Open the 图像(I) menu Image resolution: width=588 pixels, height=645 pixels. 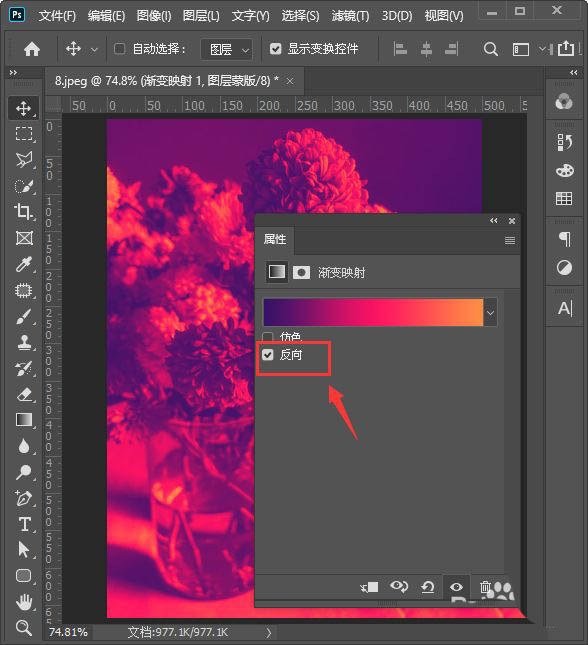(x=153, y=16)
